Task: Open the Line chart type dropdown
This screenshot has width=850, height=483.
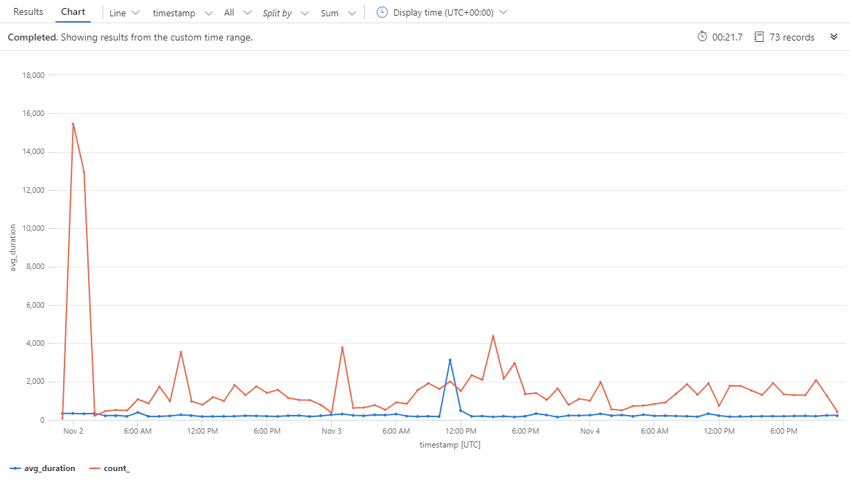Action: 124,13
